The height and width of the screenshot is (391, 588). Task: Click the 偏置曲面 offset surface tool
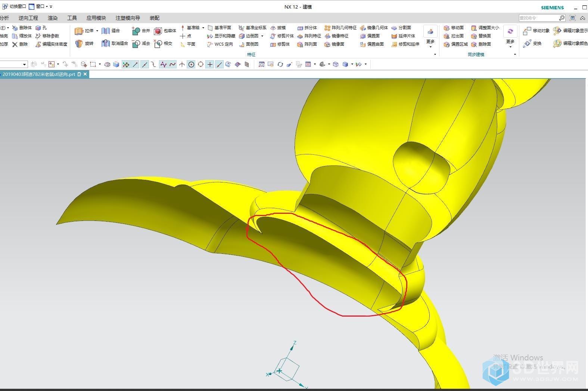click(x=372, y=44)
